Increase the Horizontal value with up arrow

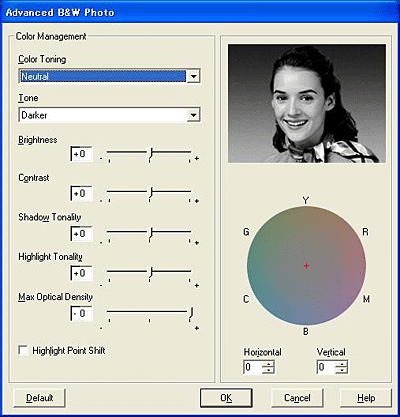(268, 364)
